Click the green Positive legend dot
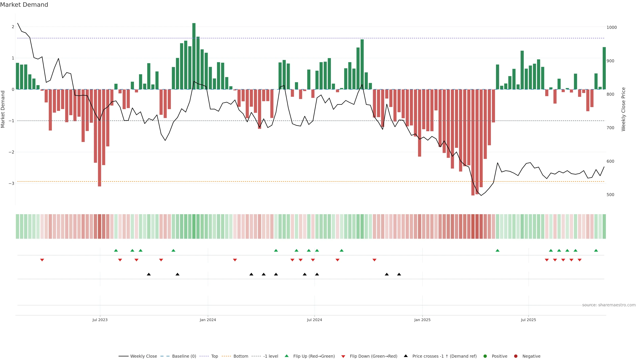644x362 pixels. click(485, 356)
